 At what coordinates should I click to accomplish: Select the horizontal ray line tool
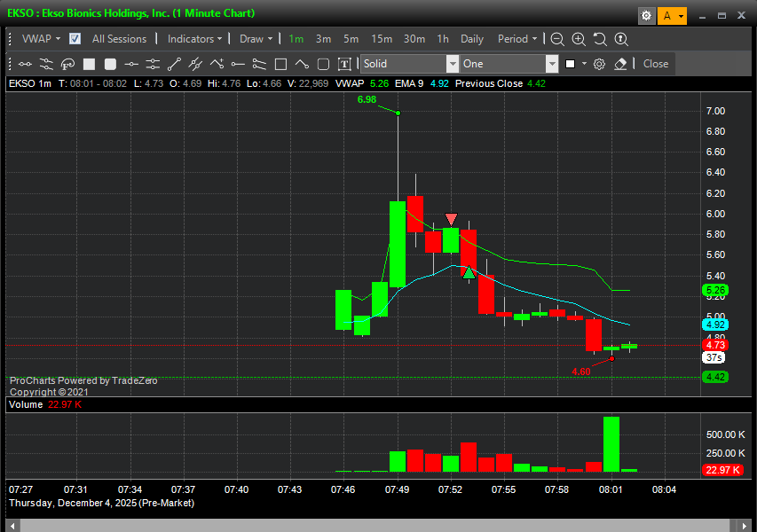click(238, 64)
